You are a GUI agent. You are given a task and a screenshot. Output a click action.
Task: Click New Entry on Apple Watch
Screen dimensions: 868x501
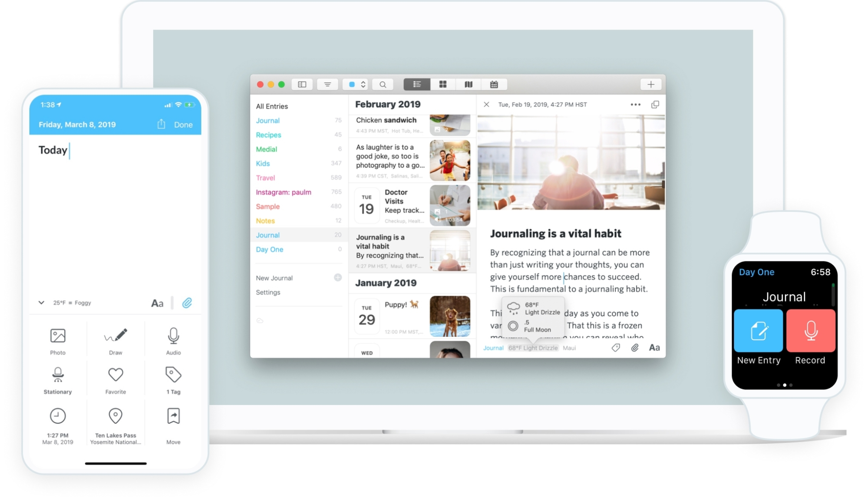coord(758,331)
